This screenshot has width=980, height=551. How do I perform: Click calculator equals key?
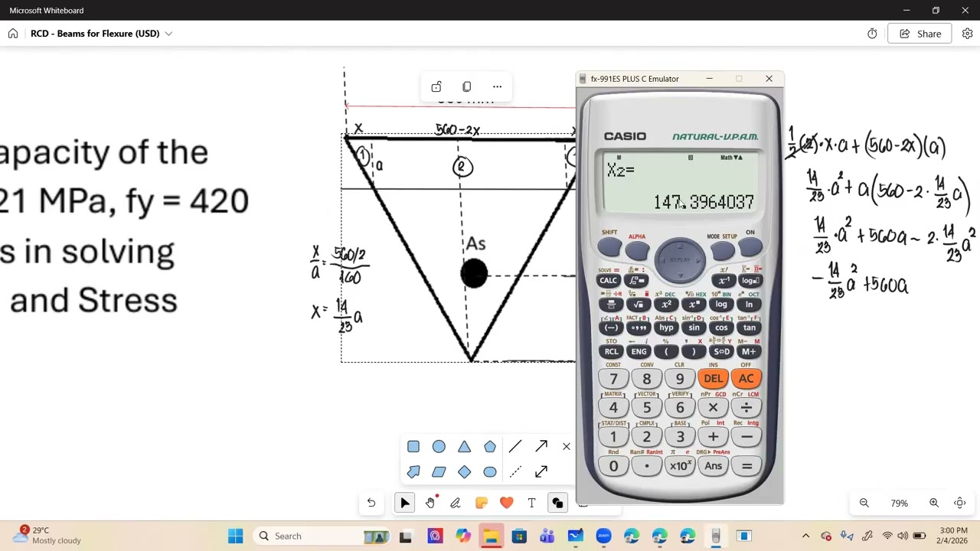746,466
